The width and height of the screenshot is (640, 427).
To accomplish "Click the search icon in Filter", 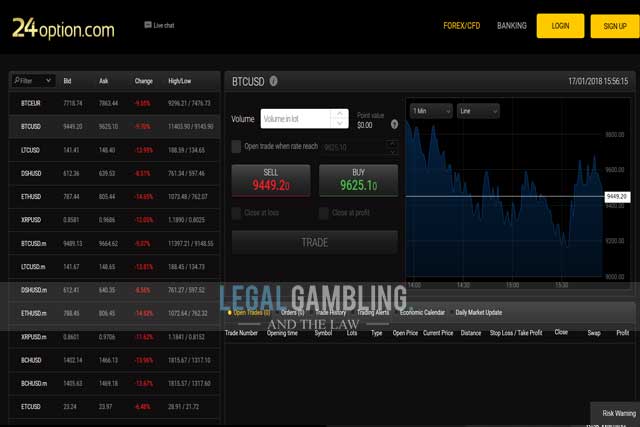I will (17, 80).
